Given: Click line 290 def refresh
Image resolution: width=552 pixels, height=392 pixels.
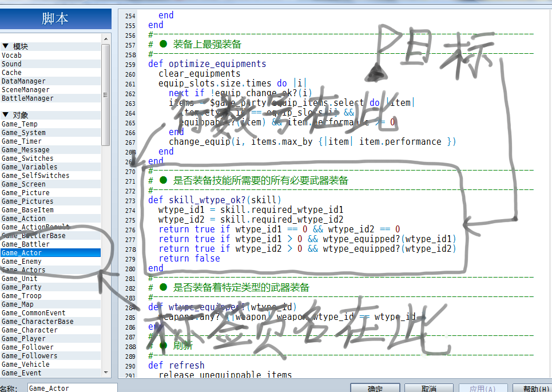Looking at the screenshot, I should coord(176,365).
